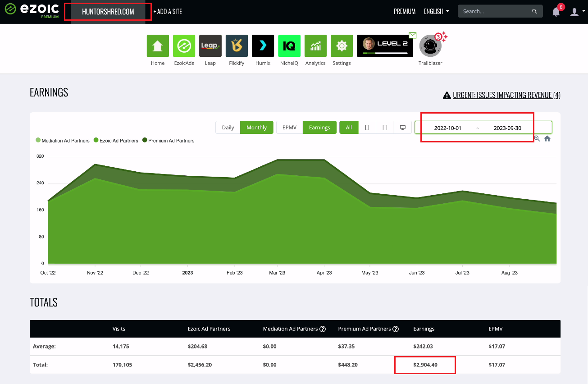Open the Home dashboard icon
Image resolution: width=588 pixels, height=384 pixels.
tap(158, 46)
